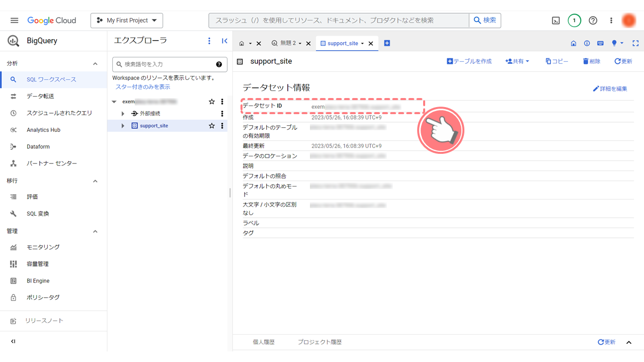Click the BigQuery product icon
The image size is (644, 362).
click(14, 41)
